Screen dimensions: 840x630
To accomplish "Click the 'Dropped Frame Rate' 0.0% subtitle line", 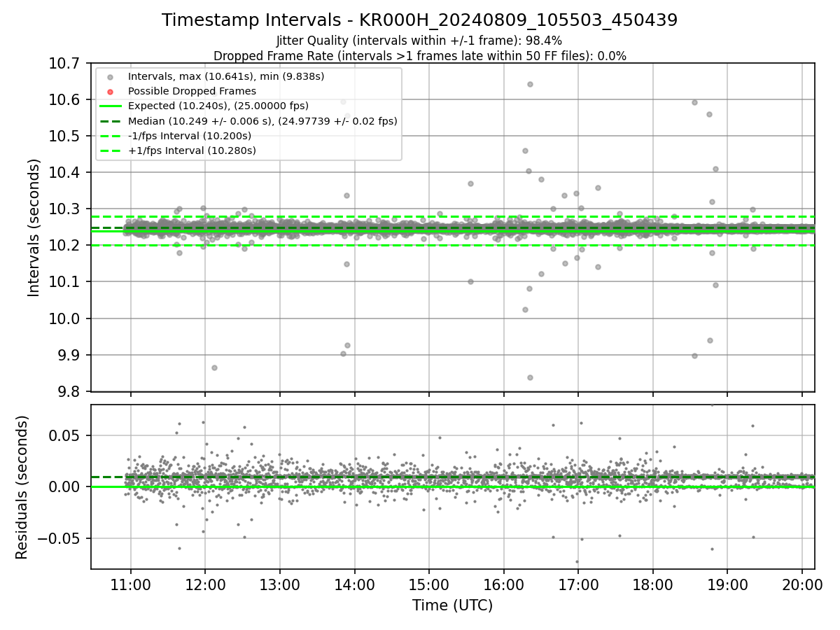I will (x=419, y=56).
